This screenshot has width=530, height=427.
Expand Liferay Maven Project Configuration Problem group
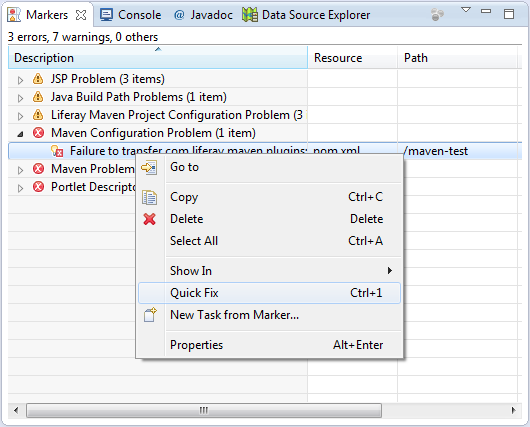coord(20,116)
